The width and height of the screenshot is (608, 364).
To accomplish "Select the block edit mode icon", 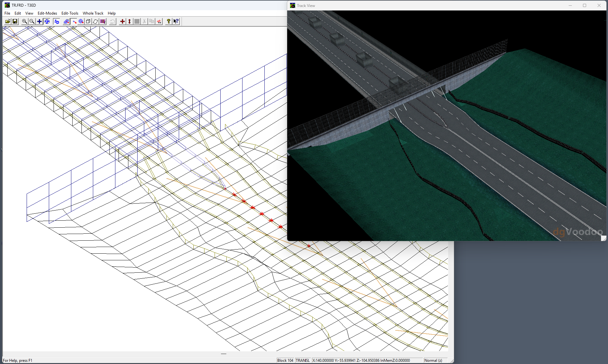I will tap(66, 21).
